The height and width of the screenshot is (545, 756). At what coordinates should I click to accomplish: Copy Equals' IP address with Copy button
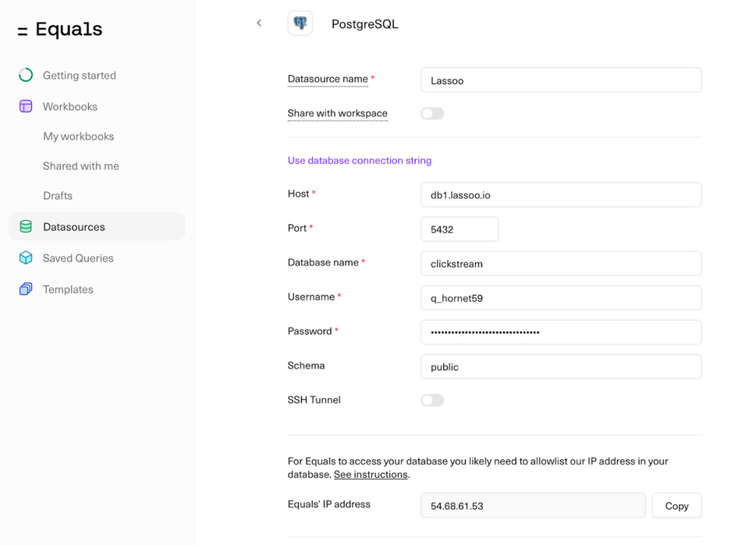tap(676, 505)
